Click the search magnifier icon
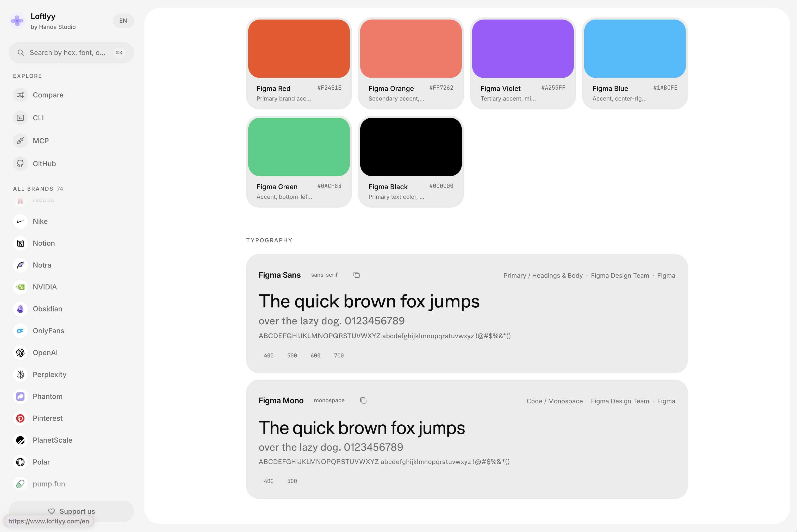Viewport: 797px width, 532px height. [21, 53]
